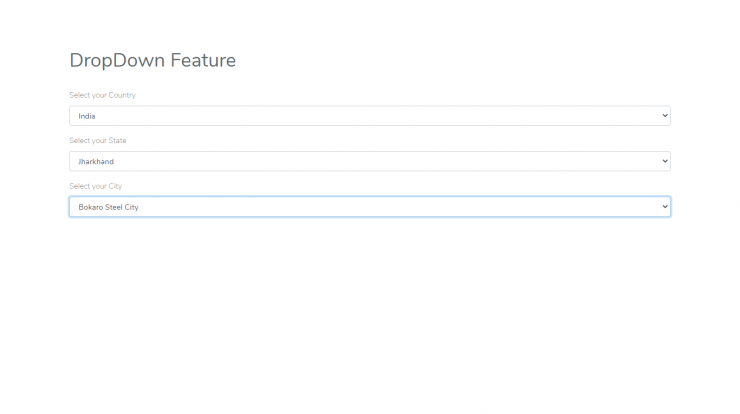
Task: Click the 'Select your State' label
Action: click(x=98, y=141)
